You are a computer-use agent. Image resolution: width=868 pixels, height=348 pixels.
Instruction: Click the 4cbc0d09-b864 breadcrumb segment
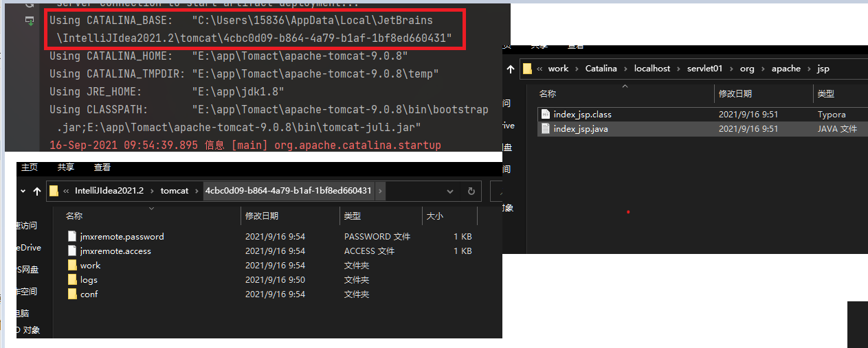point(289,191)
